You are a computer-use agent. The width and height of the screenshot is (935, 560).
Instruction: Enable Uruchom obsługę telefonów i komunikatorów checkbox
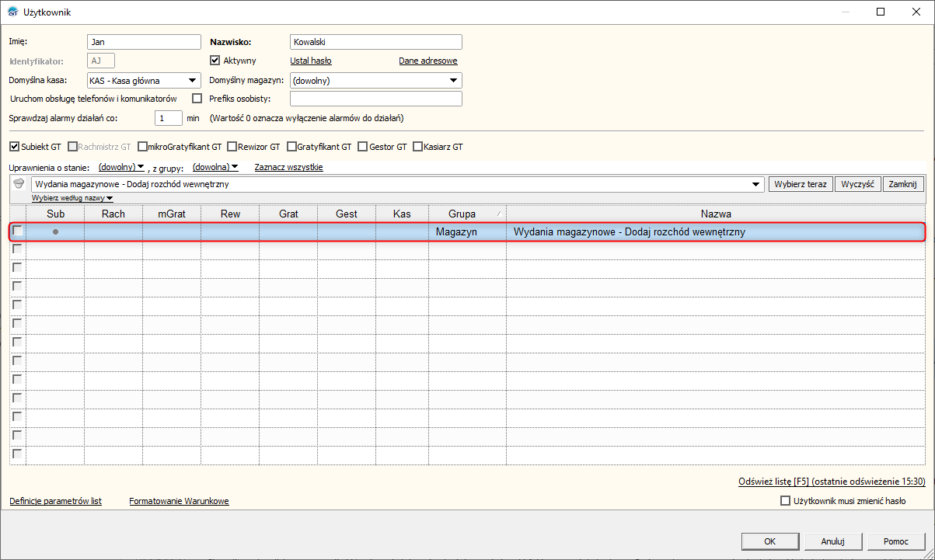coord(197,99)
